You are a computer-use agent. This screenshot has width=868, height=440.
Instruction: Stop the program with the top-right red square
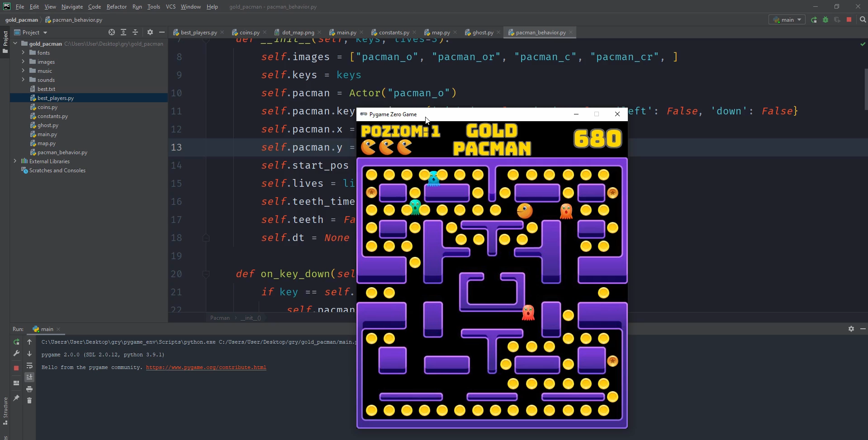[849, 20]
